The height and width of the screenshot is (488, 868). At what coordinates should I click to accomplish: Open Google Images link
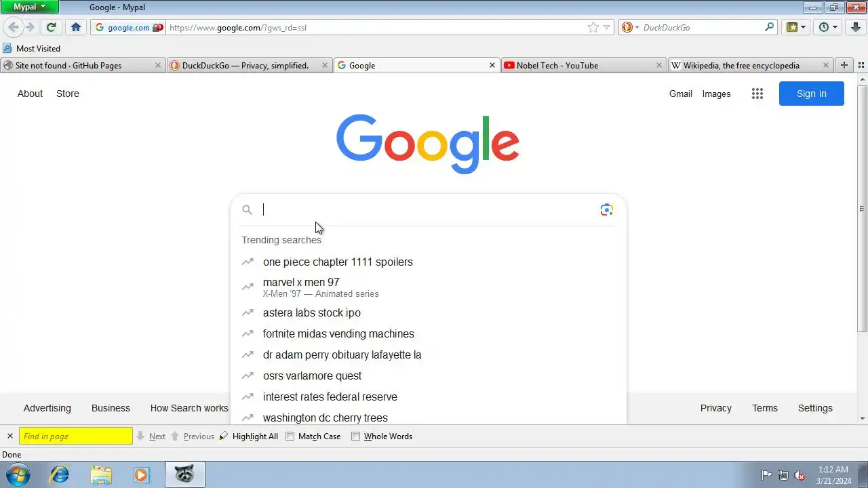tap(716, 94)
